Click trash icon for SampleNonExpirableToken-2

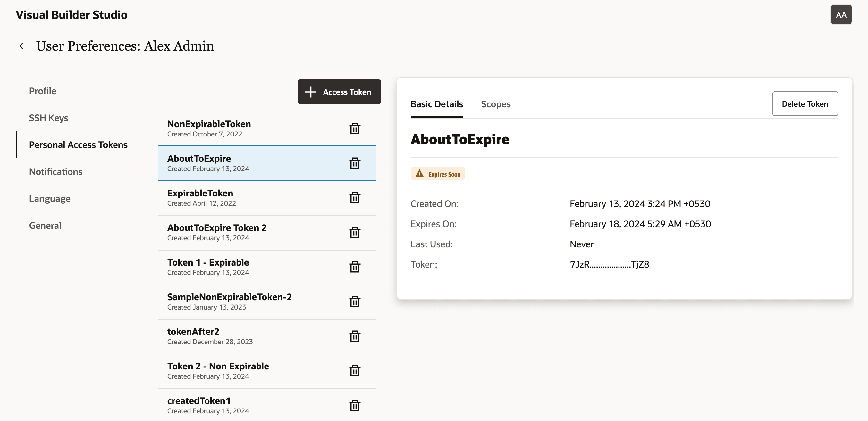[354, 301]
